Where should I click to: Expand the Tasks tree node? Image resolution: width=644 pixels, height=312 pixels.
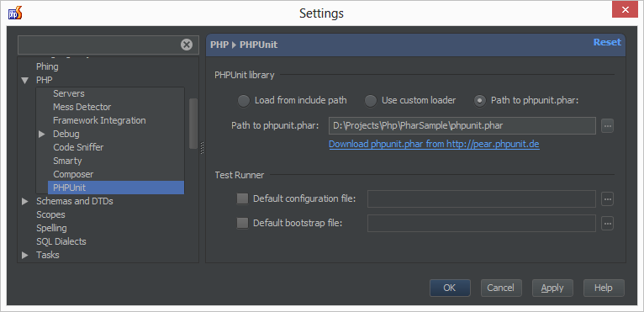(25, 256)
